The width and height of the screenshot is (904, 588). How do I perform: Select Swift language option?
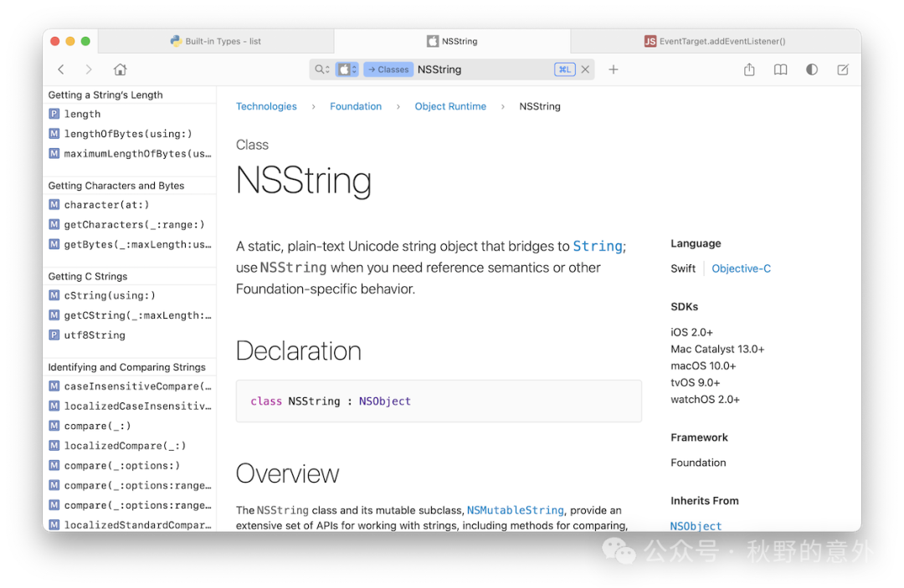[x=683, y=268]
